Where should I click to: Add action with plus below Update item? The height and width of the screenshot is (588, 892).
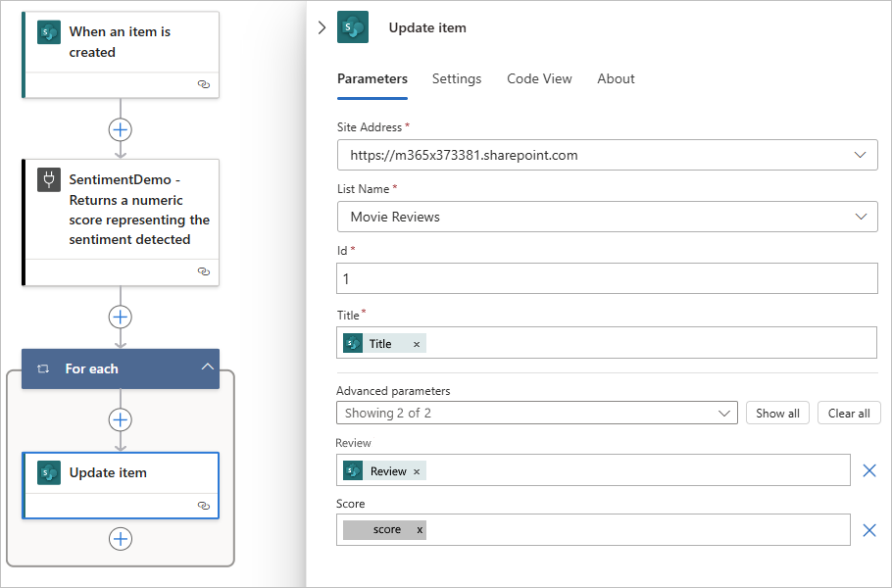coord(120,539)
